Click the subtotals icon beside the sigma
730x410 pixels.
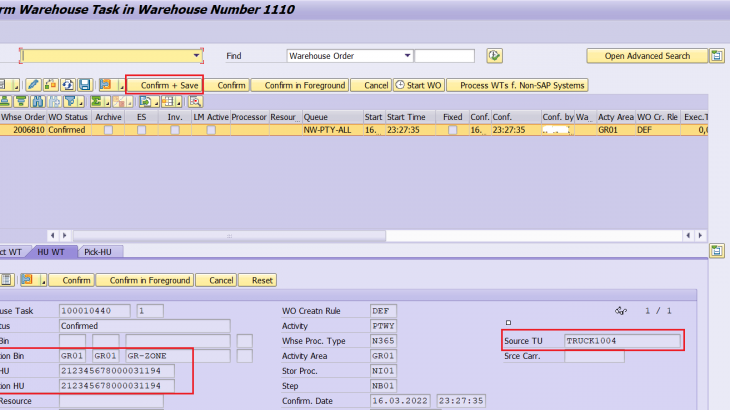pyautogui.click(x=119, y=101)
